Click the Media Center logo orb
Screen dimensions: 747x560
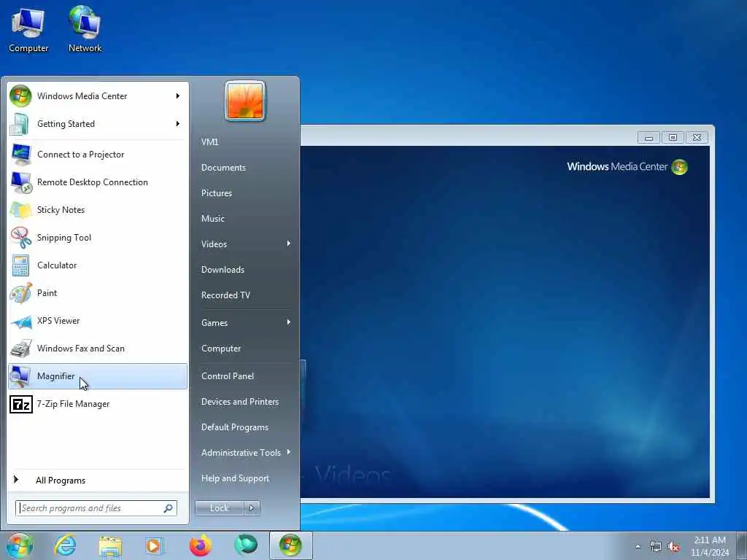679,167
